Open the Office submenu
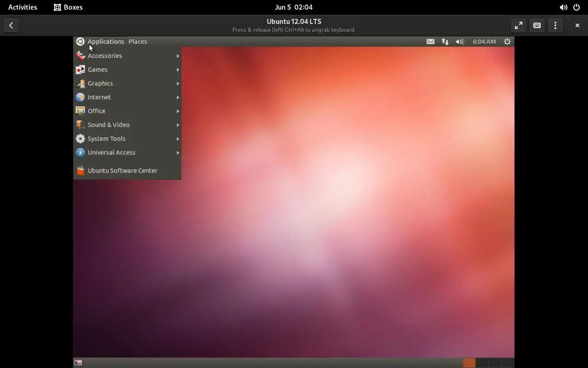The height and width of the screenshot is (368, 588). pos(127,111)
